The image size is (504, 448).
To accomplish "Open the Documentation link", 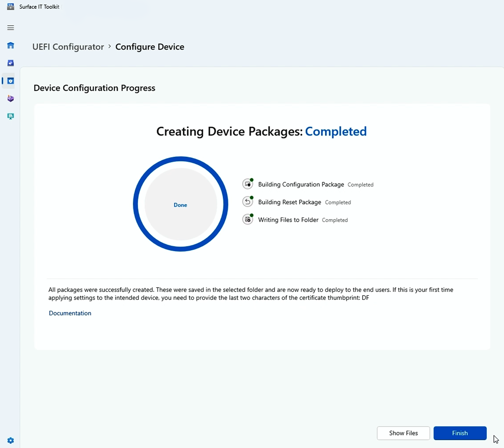I will pyautogui.click(x=70, y=313).
